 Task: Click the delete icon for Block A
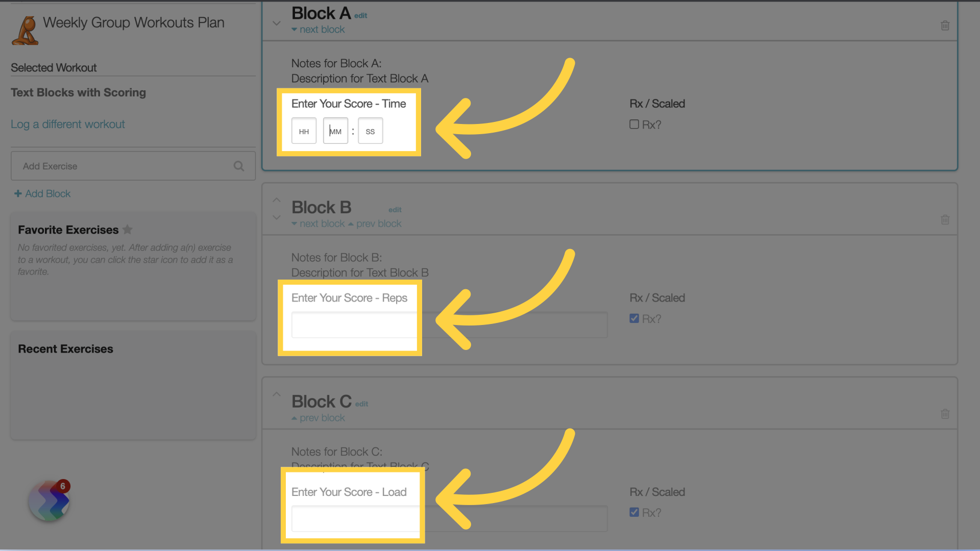coord(945,26)
